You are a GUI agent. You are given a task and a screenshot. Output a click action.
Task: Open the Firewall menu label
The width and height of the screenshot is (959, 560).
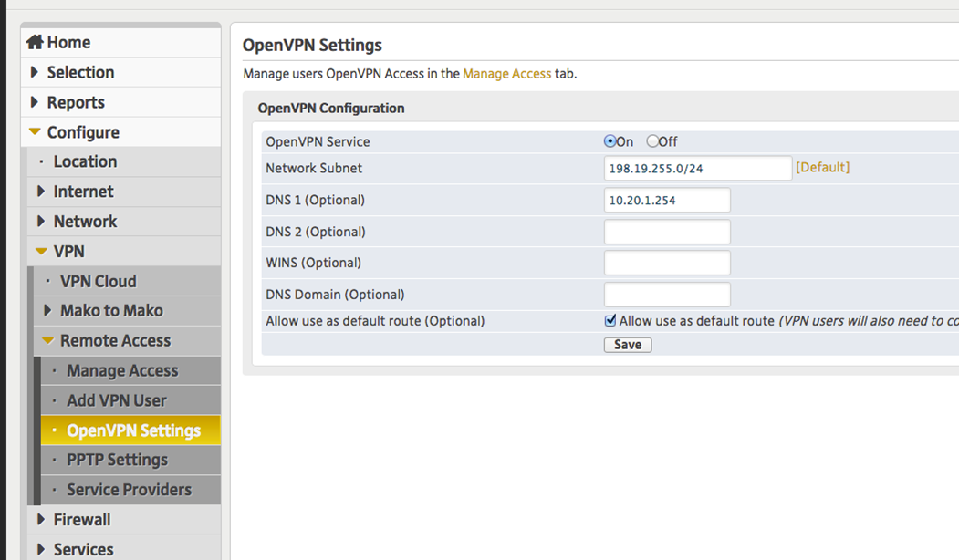tap(82, 520)
